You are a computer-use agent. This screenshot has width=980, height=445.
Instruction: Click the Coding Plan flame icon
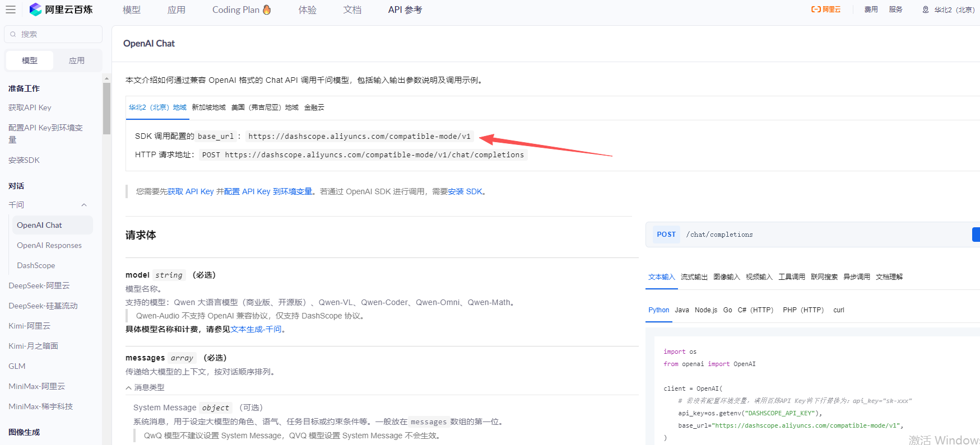click(267, 10)
